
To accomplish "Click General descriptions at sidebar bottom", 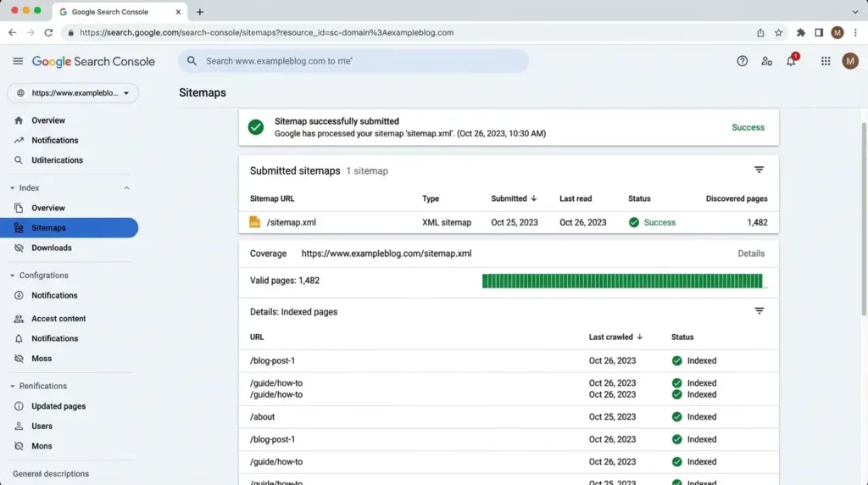I will pos(51,473).
